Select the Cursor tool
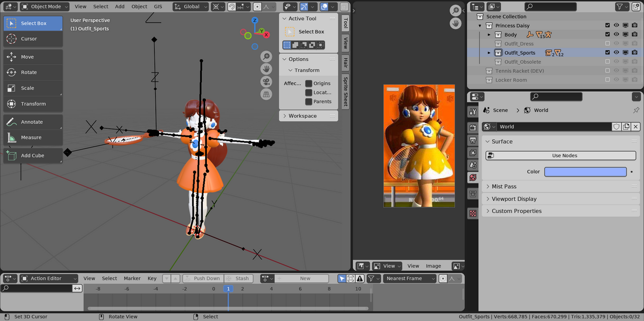The width and height of the screenshot is (644, 321). click(x=33, y=39)
